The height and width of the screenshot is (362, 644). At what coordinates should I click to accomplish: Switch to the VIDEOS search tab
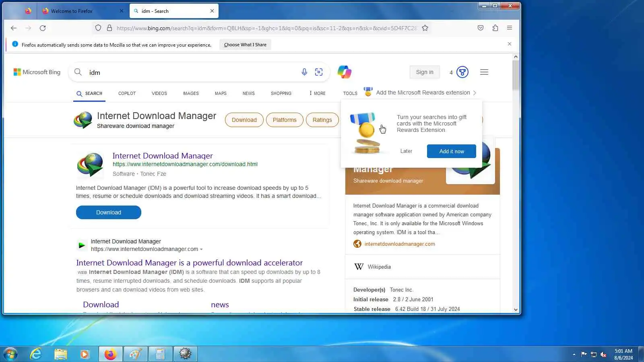(x=159, y=93)
